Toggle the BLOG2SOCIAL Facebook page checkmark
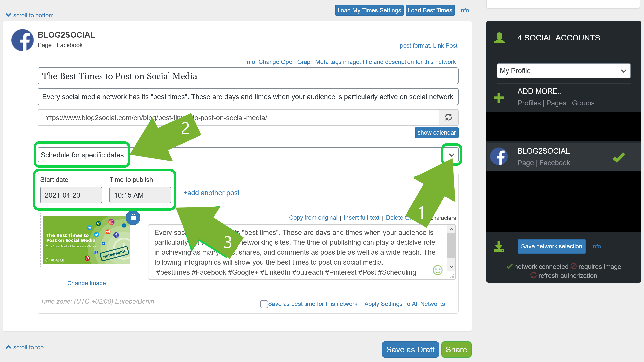Image resolution: width=644 pixels, height=362 pixels. tap(619, 157)
